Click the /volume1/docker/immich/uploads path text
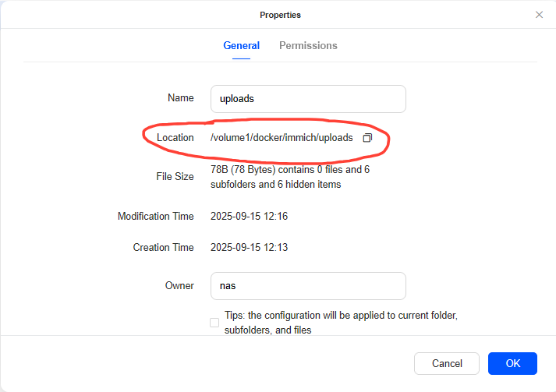556x392 pixels. (x=281, y=138)
